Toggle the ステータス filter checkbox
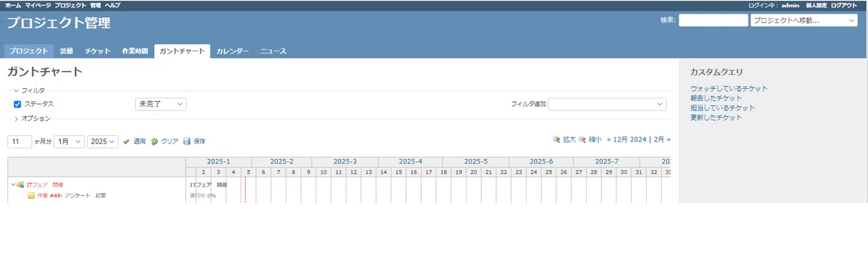Viewport: 868px width, 274px height. click(x=17, y=104)
